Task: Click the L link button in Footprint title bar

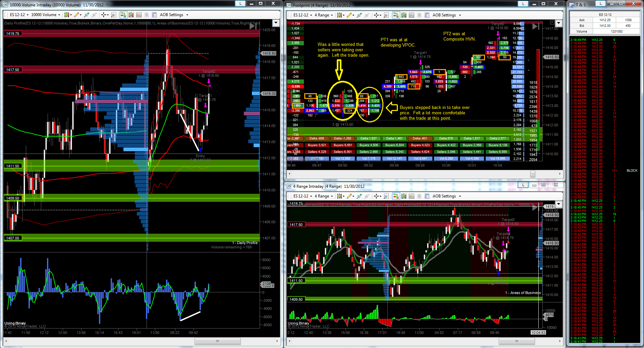Action: [x=523, y=4]
